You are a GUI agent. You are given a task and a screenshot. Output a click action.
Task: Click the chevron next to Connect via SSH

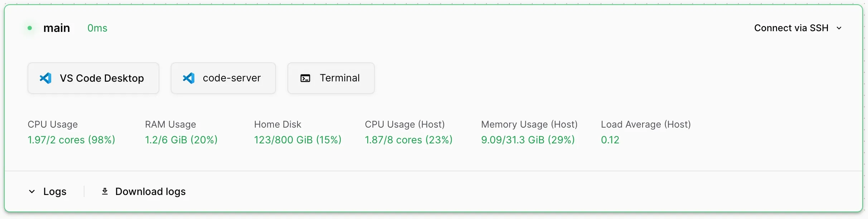pyautogui.click(x=839, y=28)
